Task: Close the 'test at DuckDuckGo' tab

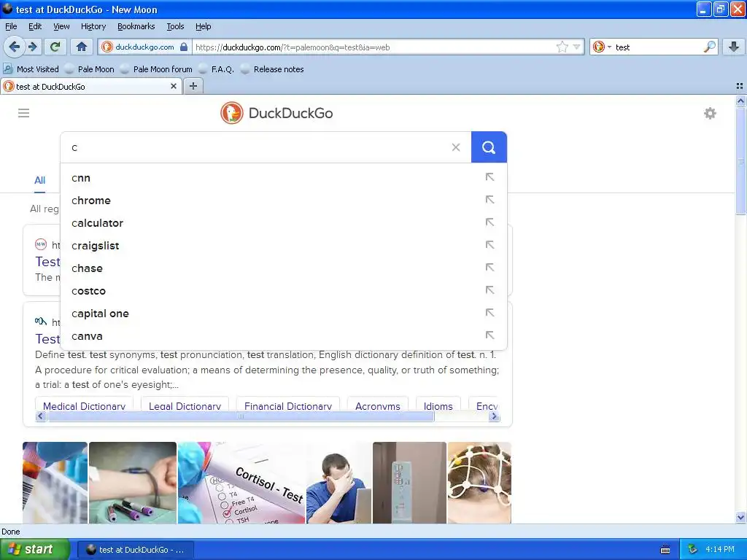Action: (174, 86)
